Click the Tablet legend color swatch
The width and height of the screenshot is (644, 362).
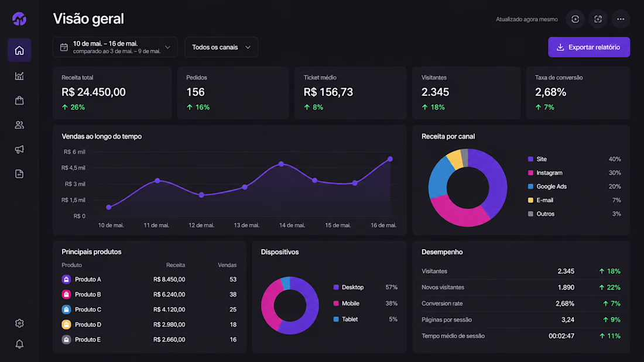tap(336, 319)
